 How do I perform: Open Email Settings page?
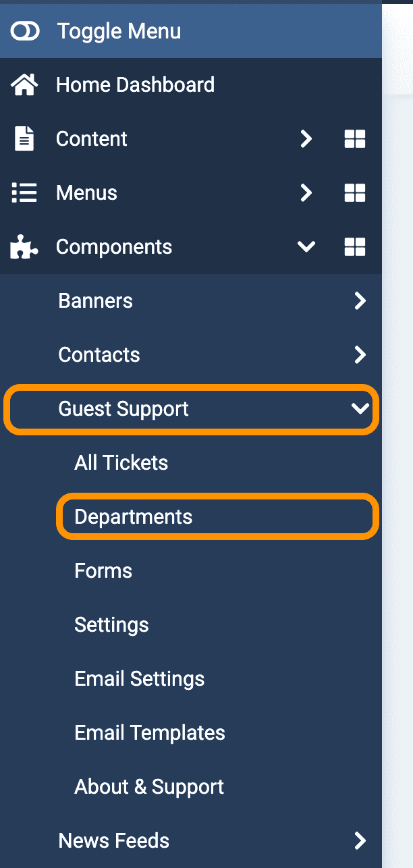140,679
